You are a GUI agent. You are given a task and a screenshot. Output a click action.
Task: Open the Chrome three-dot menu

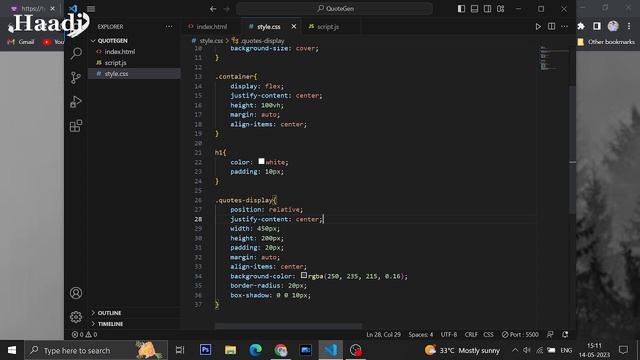point(629,26)
